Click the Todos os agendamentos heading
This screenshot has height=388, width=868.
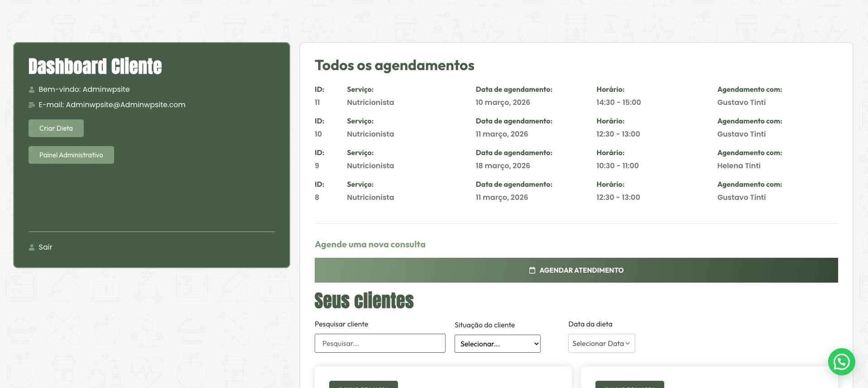(x=394, y=66)
